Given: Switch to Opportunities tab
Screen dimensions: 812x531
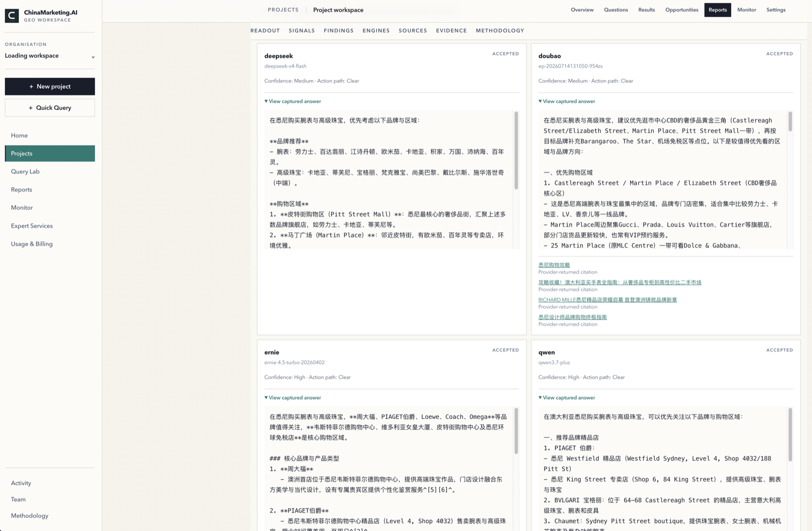Looking at the screenshot, I should [682, 10].
